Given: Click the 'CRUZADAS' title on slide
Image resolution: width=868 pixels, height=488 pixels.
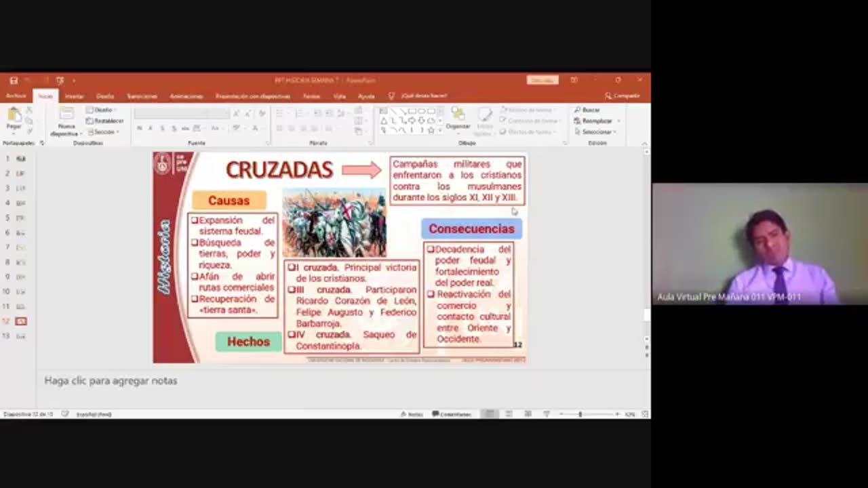Looking at the screenshot, I should click(x=279, y=169).
